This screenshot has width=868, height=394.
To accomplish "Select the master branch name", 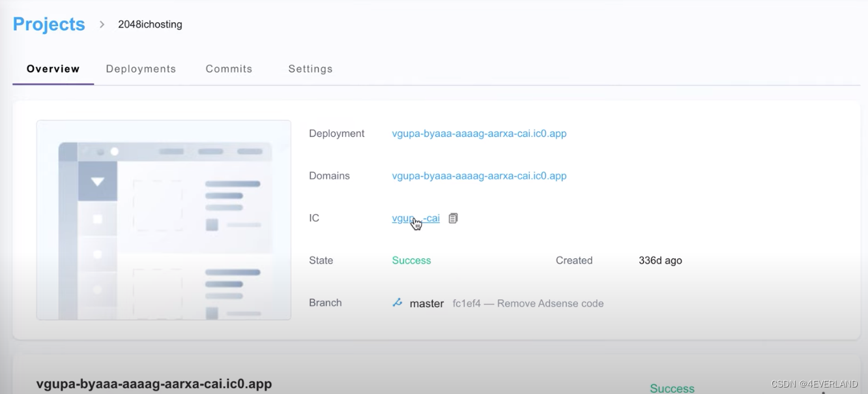I will point(427,303).
